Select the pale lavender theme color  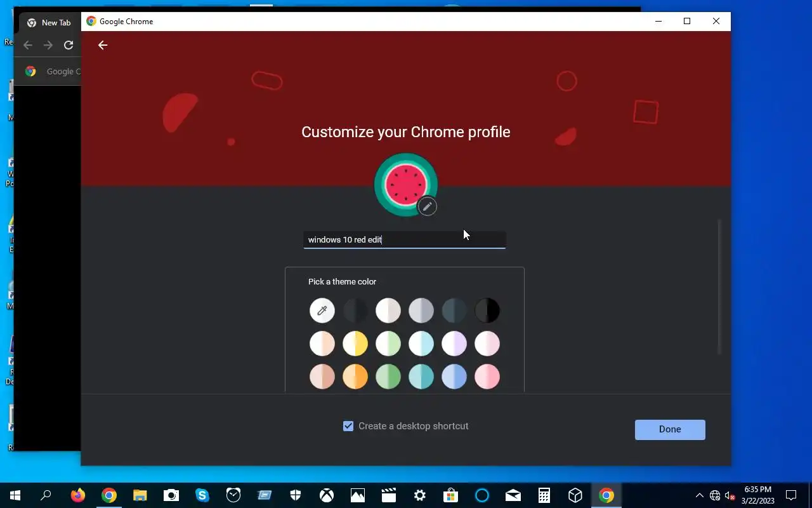coord(454,344)
